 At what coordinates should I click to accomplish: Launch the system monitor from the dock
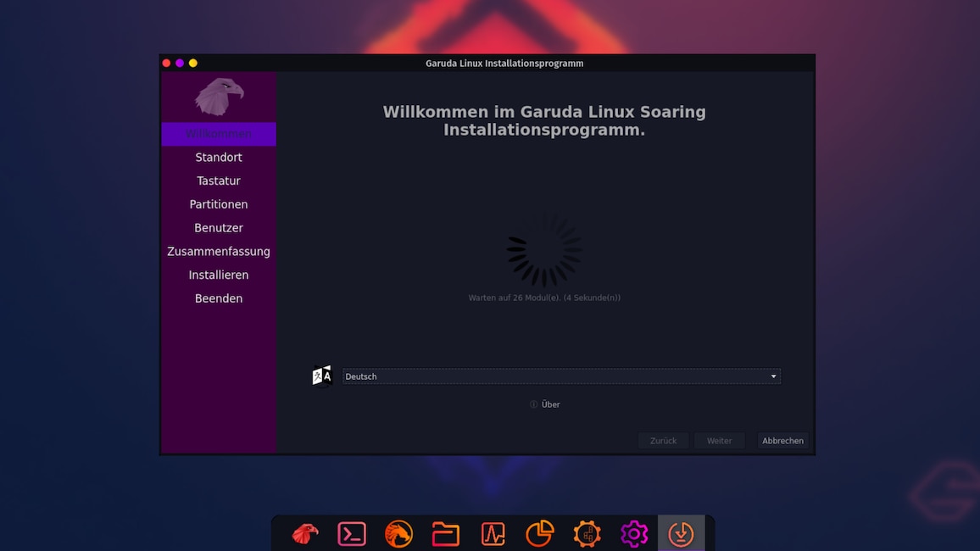(x=493, y=534)
